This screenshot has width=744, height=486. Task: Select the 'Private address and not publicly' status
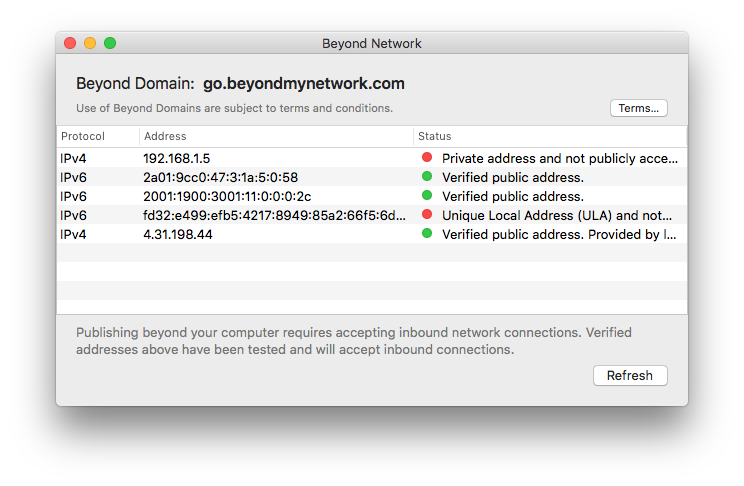tap(560, 159)
